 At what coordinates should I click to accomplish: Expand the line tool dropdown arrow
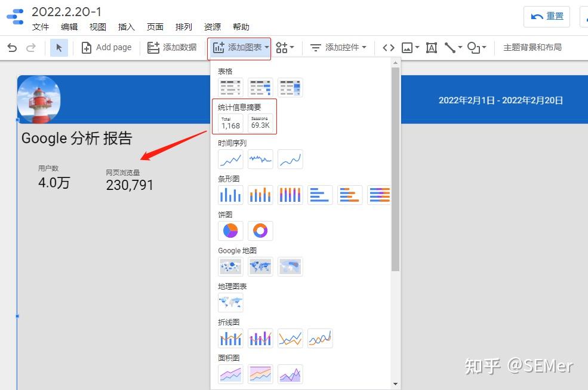pos(461,47)
